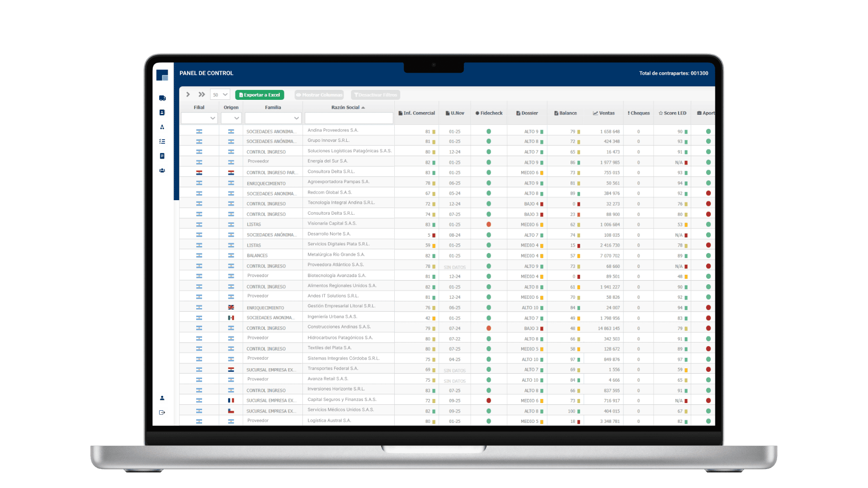
Task: Click the logout icon in sidebar
Action: click(x=162, y=413)
